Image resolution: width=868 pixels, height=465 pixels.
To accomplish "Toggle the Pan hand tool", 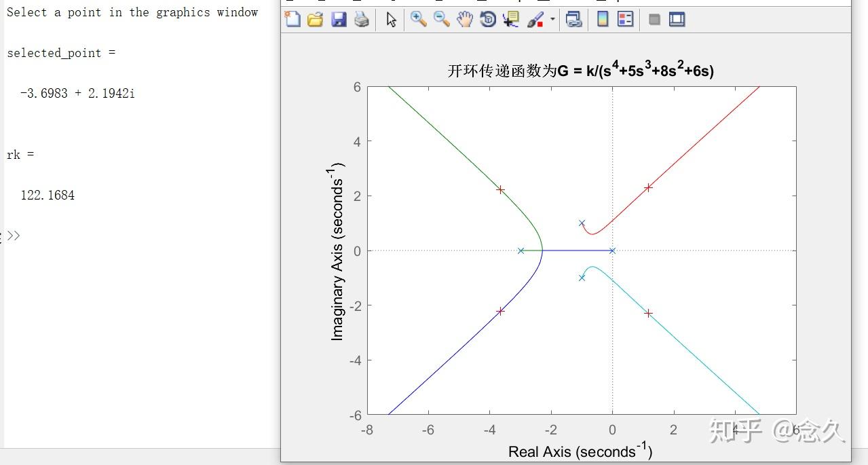I will click(464, 19).
